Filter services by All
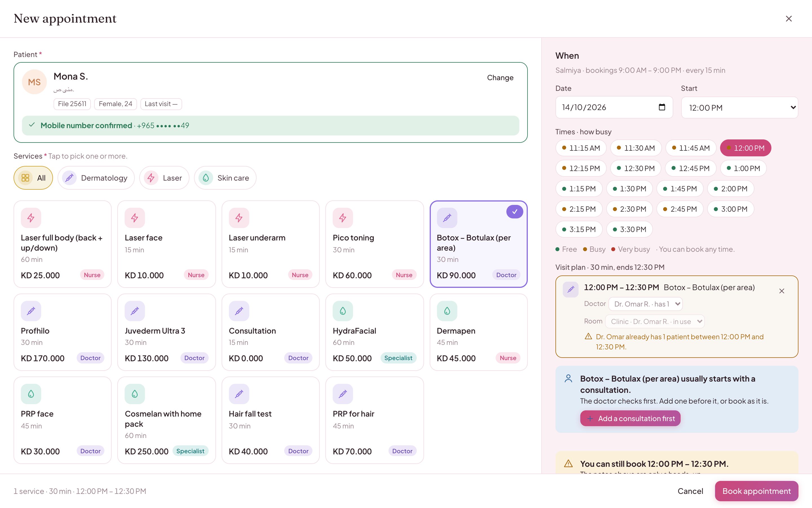Viewport: 812px width, 508px height. coord(33,178)
